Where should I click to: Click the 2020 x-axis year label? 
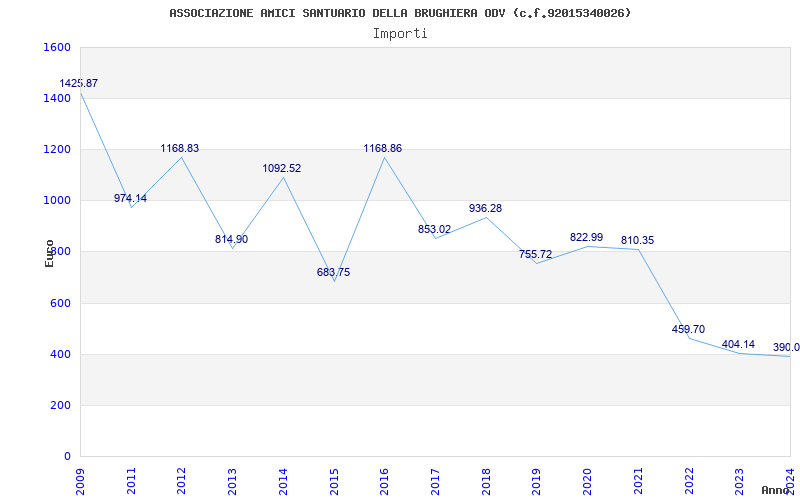[588, 481]
